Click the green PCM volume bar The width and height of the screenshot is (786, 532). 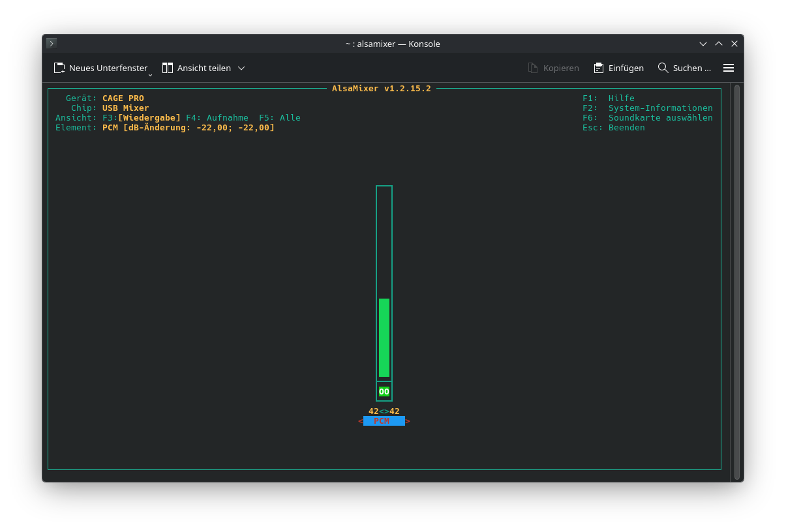(x=384, y=336)
